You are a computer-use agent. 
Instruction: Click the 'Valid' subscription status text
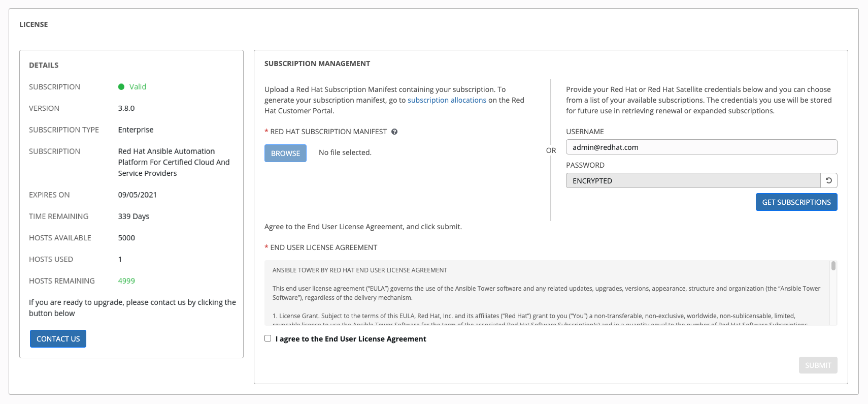click(x=138, y=87)
